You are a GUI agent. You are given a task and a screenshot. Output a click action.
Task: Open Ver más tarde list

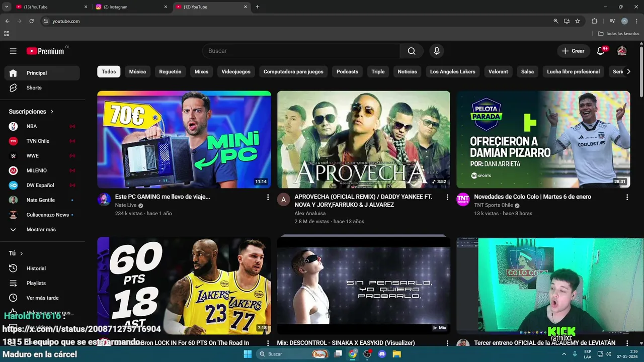[42, 298]
